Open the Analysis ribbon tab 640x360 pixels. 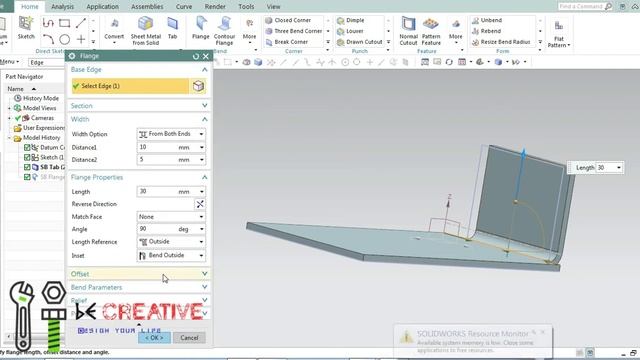click(62, 7)
